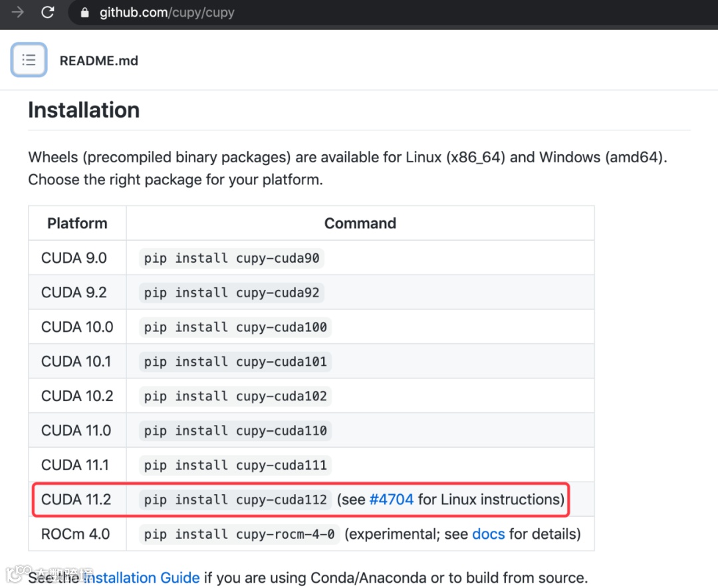Click the padlock site info icon
This screenshot has width=718, height=588.
point(84,13)
